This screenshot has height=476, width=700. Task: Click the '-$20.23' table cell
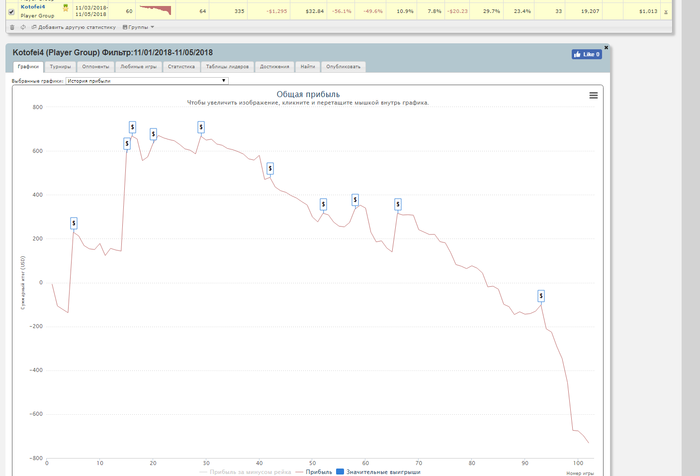pos(457,11)
